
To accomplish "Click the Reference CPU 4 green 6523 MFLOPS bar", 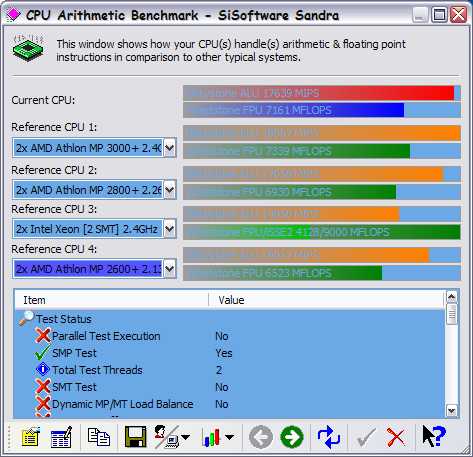I will 283,273.
